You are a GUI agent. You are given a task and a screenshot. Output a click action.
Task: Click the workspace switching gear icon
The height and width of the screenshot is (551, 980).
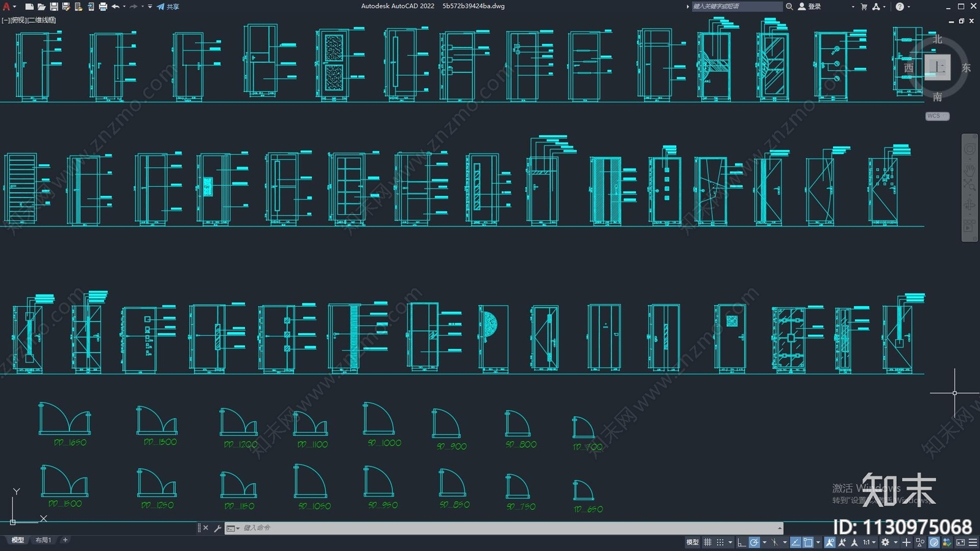[885, 542]
